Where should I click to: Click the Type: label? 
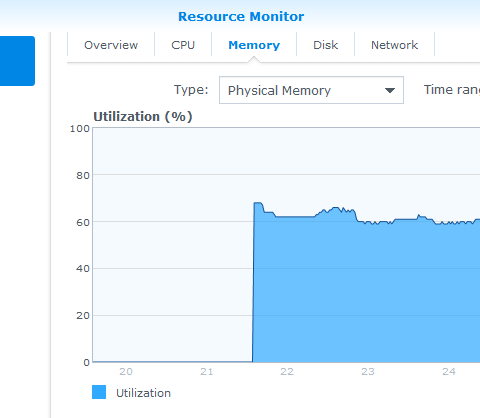pyautogui.click(x=191, y=90)
